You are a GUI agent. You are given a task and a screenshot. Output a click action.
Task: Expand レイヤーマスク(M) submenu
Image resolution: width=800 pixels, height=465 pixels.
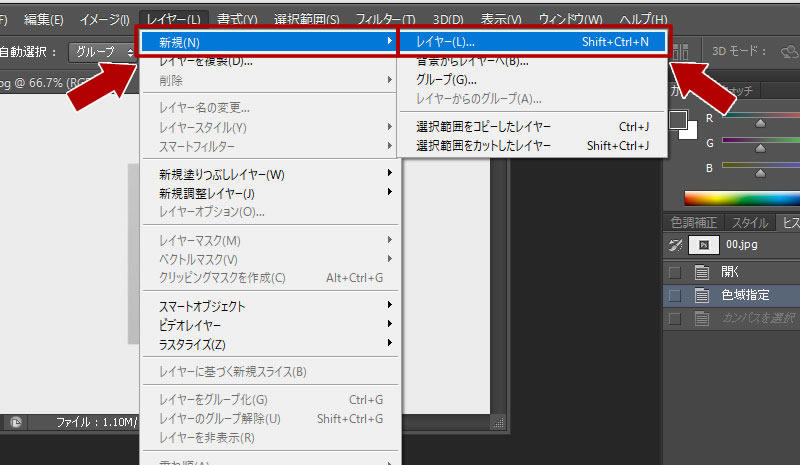click(x=390, y=239)
